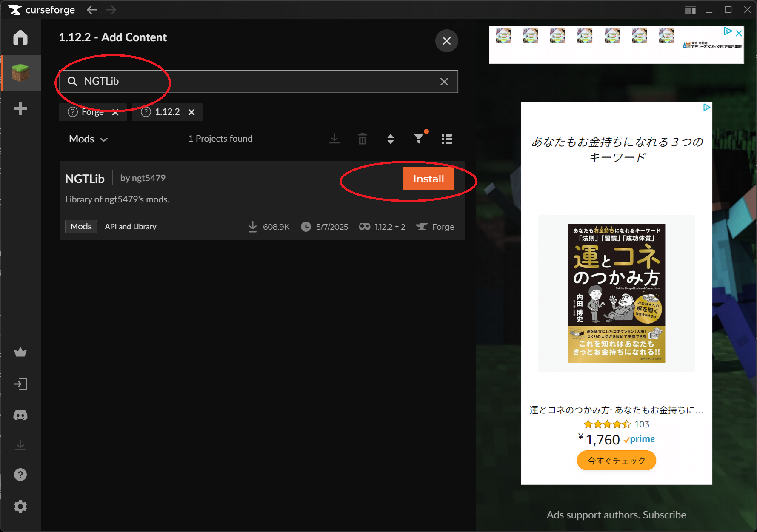Image resolution: width=757 pixels, height=532 pixels.
Task: Click the 'Library of ngt5479's mods.' description
Action: click(117, 199)
